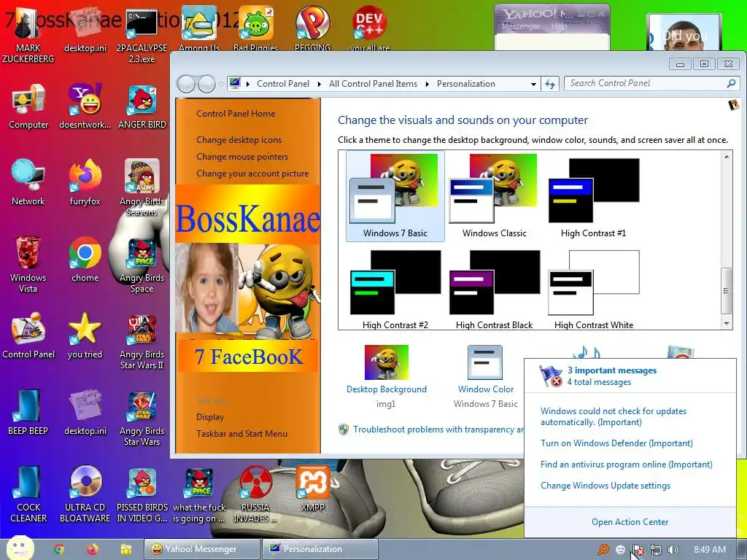Click Open Action Center link
The height and width of the screenshot is (560, 747).
tap(630, 522)
